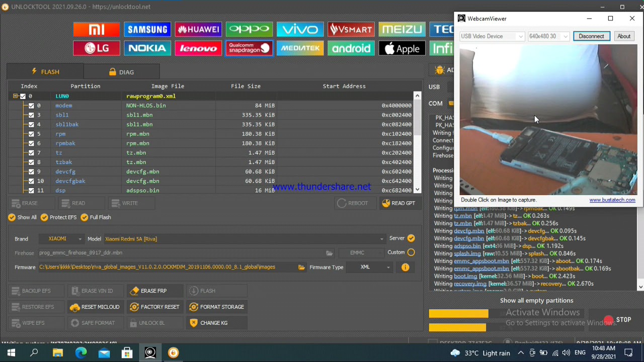The height and width of the screenshot is (362, 644).
Task: Sort by the Image File column header
Action: [x=168, y=86]
